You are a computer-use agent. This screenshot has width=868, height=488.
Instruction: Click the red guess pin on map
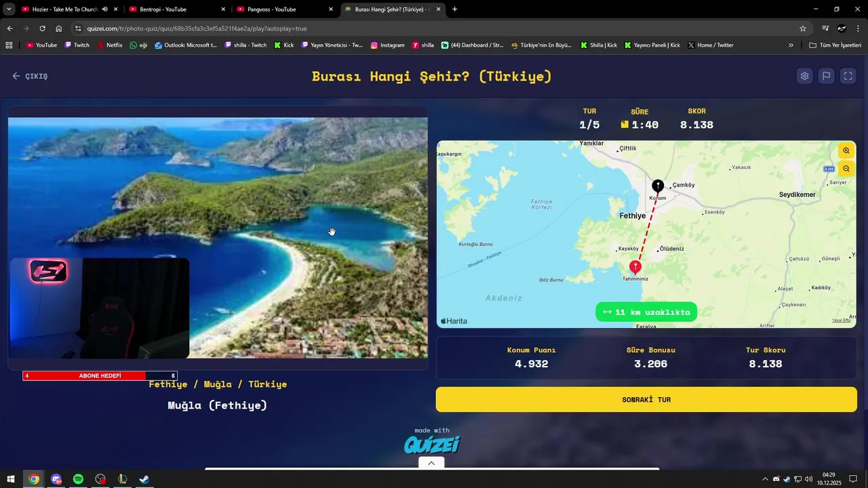[635, 267]
